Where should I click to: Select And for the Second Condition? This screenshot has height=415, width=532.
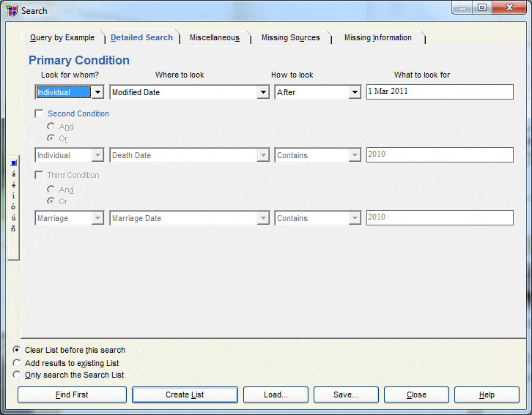pyautogui.click(x=51, y=127)
